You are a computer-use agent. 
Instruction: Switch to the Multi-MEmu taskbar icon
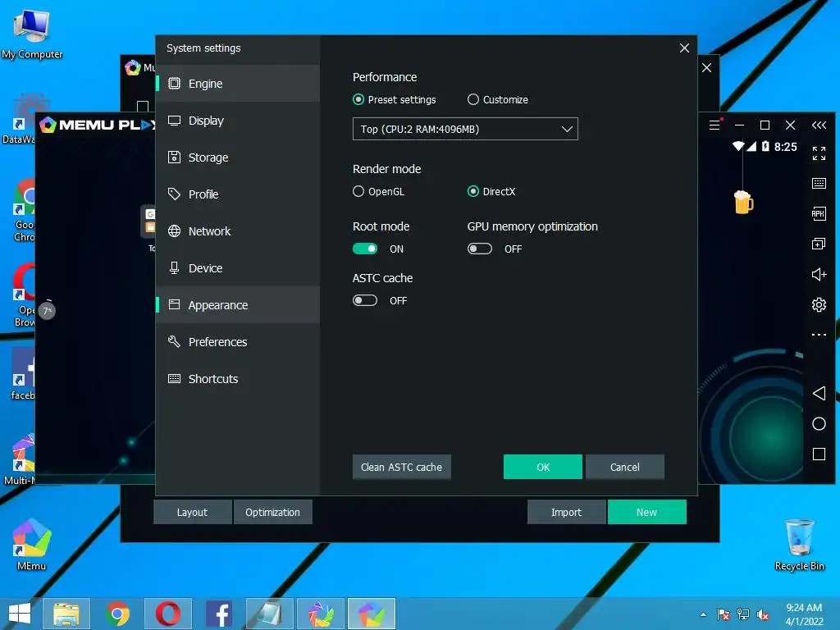click(321, 614)
